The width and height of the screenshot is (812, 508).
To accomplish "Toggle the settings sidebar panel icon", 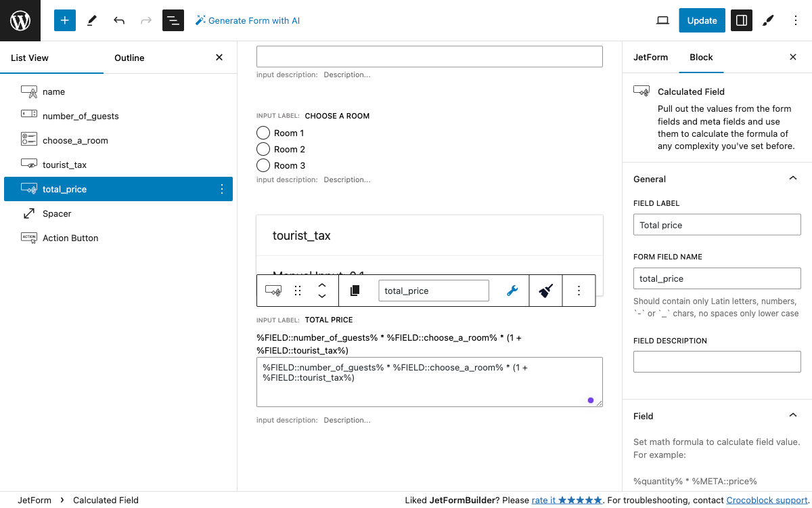I will pos(742,20).
